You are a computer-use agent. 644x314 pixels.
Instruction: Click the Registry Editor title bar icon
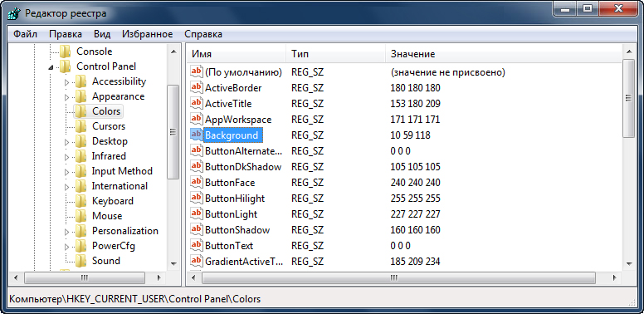14,13
